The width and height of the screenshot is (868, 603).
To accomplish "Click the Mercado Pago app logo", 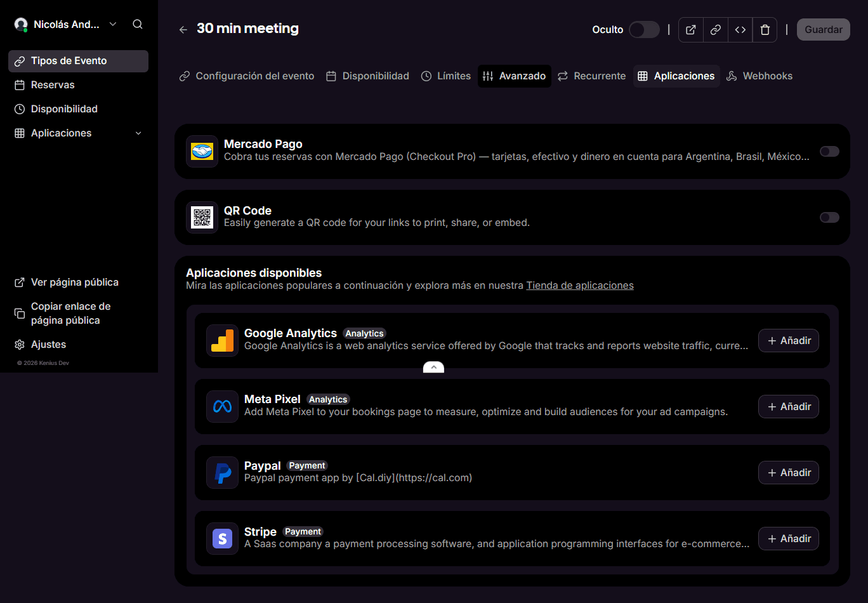I will [202, 151].
